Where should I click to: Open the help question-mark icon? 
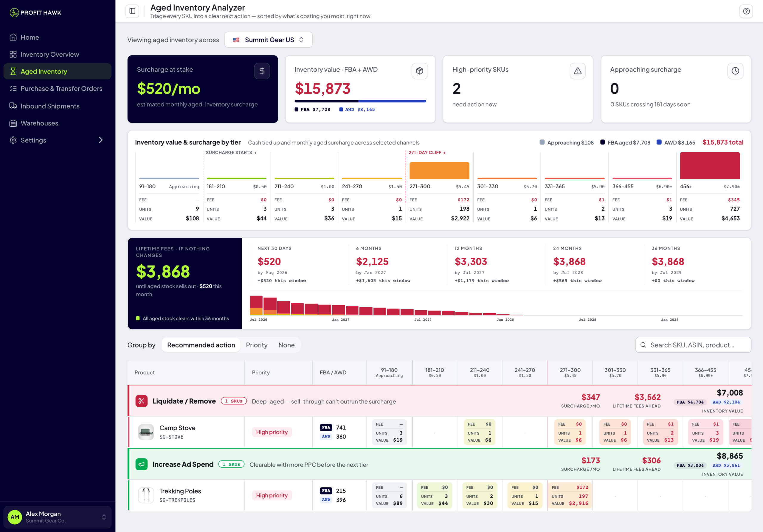746,11
